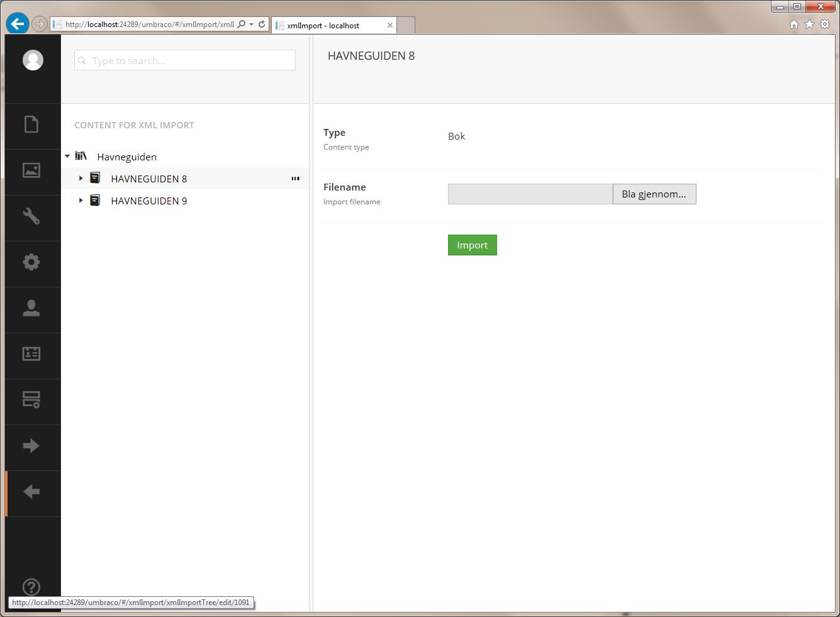The image size is (840, 617).
Task: Select HAVNEGUIDEN 9 in the tree
Action: click(149, 201)
